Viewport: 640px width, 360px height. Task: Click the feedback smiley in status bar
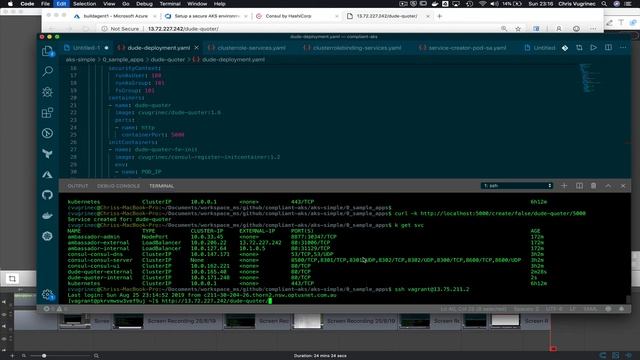coord(608,309)
